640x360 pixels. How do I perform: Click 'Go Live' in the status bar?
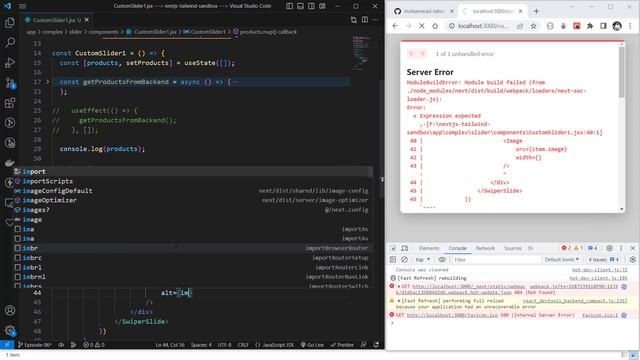click(x=312, y=345)
